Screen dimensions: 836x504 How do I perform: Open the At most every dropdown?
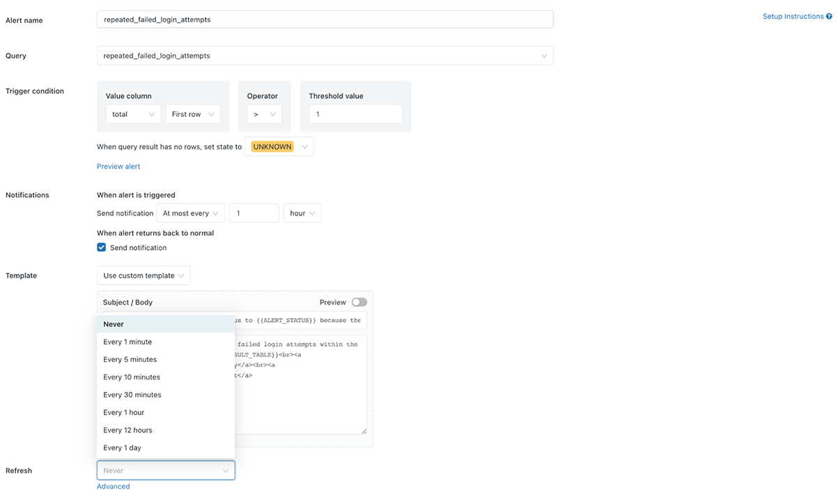pos(189,213)
